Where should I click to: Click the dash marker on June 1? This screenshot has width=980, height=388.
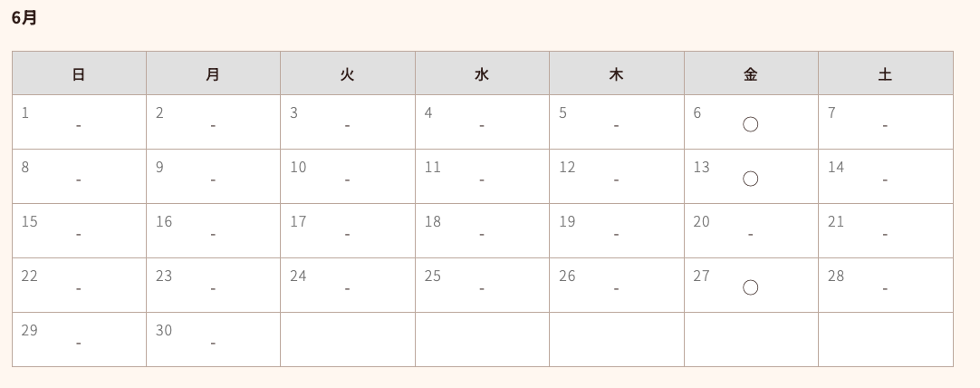tap(78, 126)
